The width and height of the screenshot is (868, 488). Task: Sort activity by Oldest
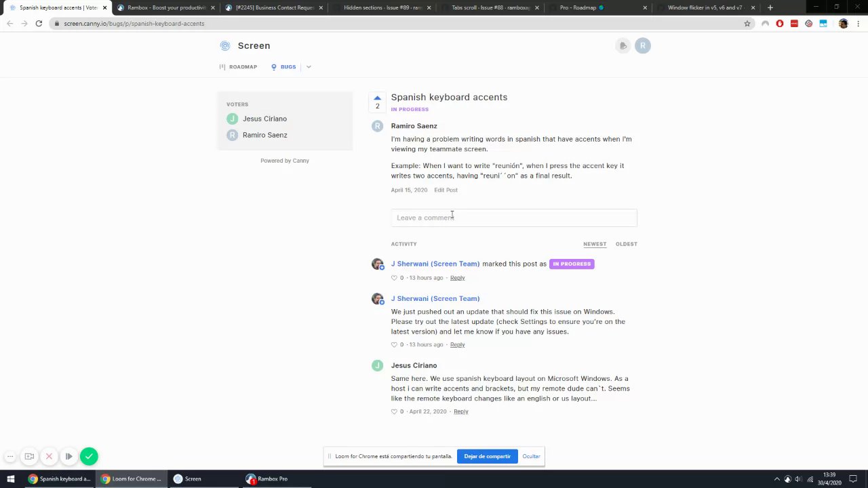click(627, 244)
